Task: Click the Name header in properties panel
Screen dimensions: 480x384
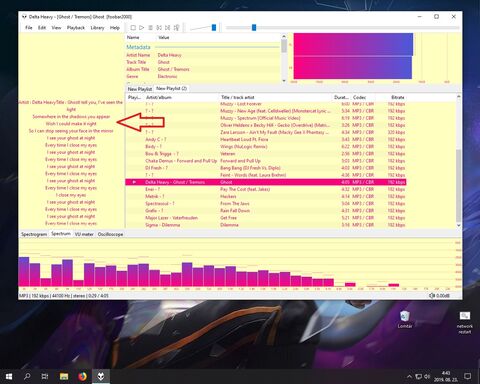Action: pyautogui.click(x=141, y=37)
